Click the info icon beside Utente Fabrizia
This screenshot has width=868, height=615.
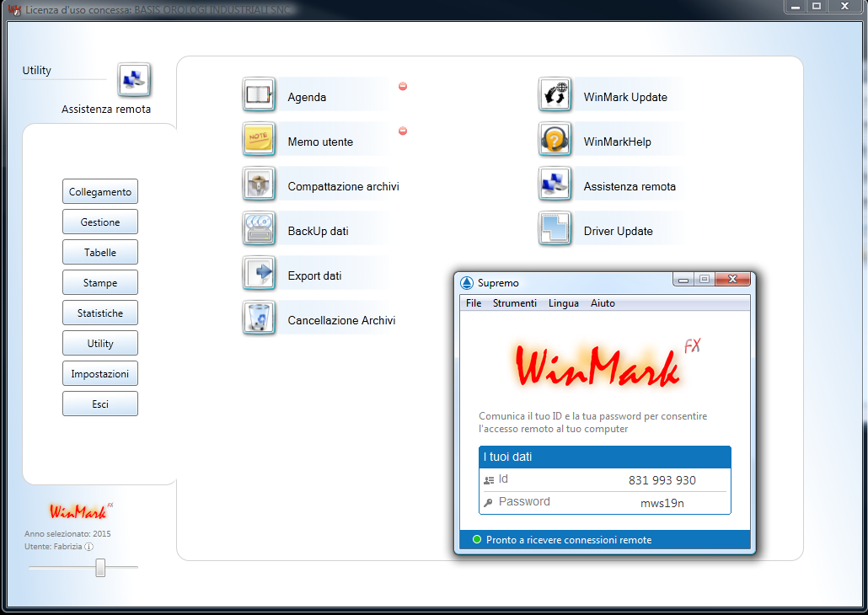pos(88,547)
